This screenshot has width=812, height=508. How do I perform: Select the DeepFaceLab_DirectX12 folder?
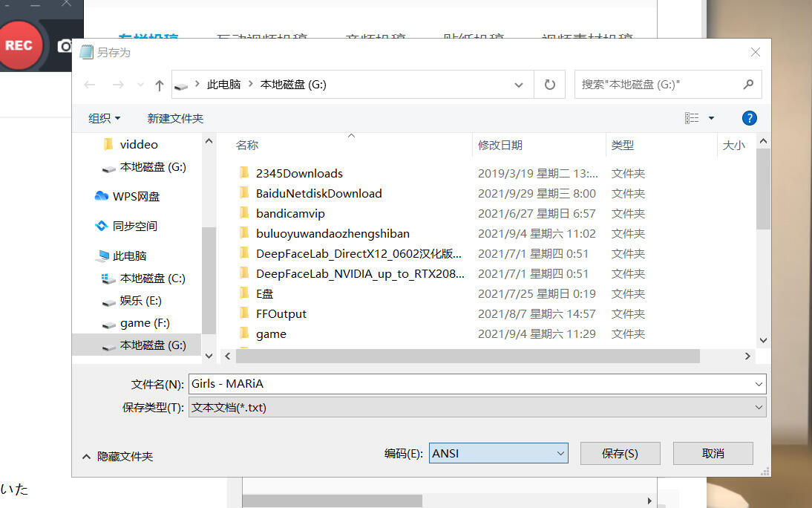(358, 253)
